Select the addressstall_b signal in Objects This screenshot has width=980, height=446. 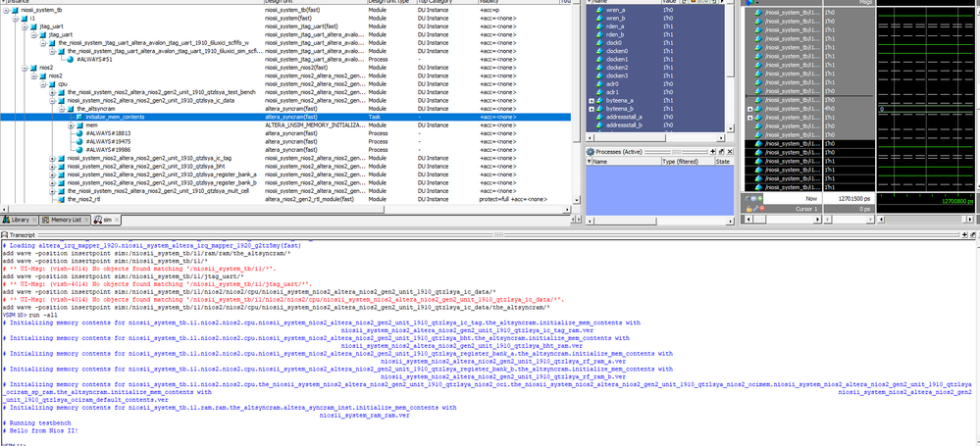(626, 124)
